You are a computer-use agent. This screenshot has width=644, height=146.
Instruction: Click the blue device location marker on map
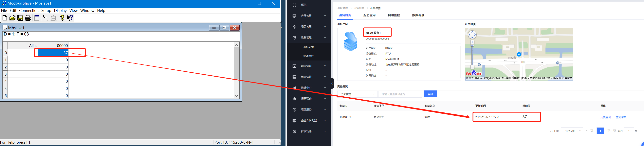[x=519, y=54]
